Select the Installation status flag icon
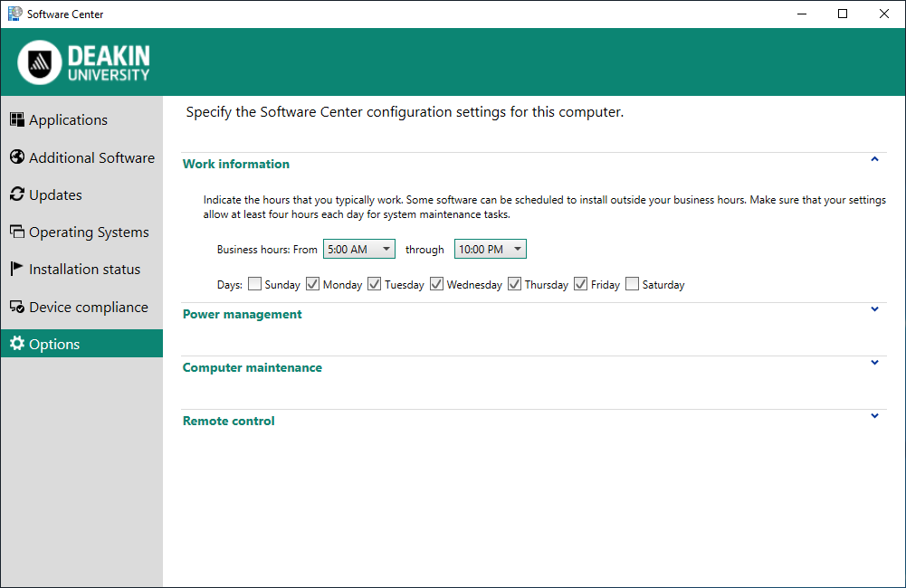 16,268
